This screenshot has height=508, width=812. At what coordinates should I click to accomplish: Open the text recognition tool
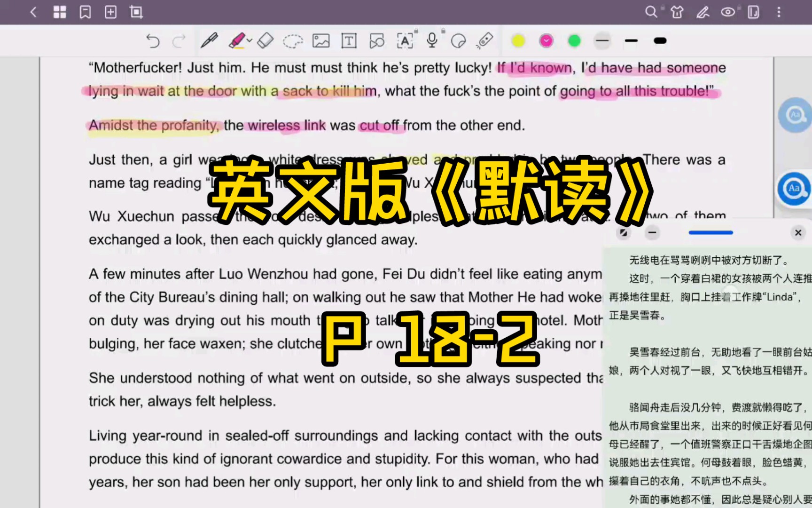(405, 41)
